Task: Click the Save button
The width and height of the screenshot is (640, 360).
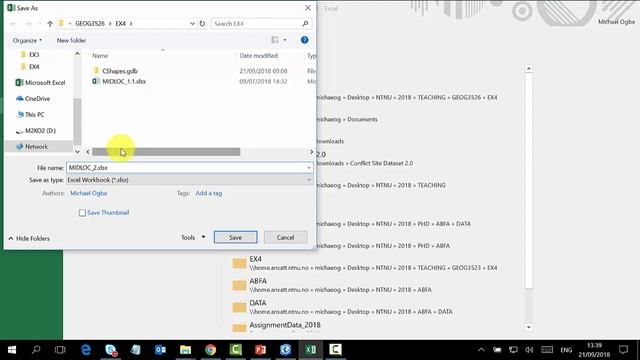Action: point(236,237)
